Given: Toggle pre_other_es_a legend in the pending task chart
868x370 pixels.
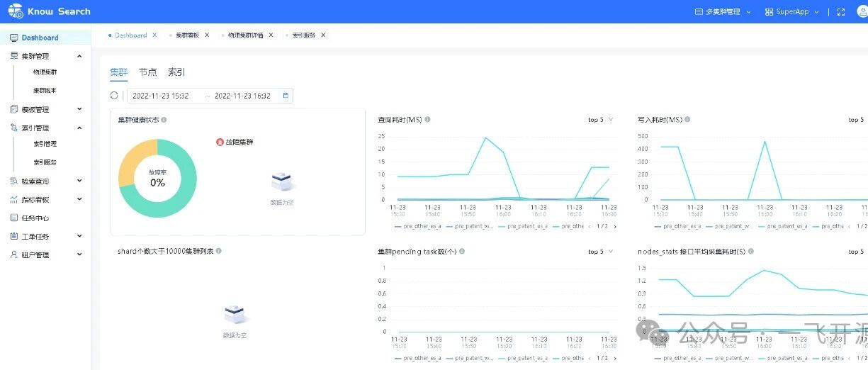Looking at the screenshot, I should pyautogui.click(x=418, y=358).
